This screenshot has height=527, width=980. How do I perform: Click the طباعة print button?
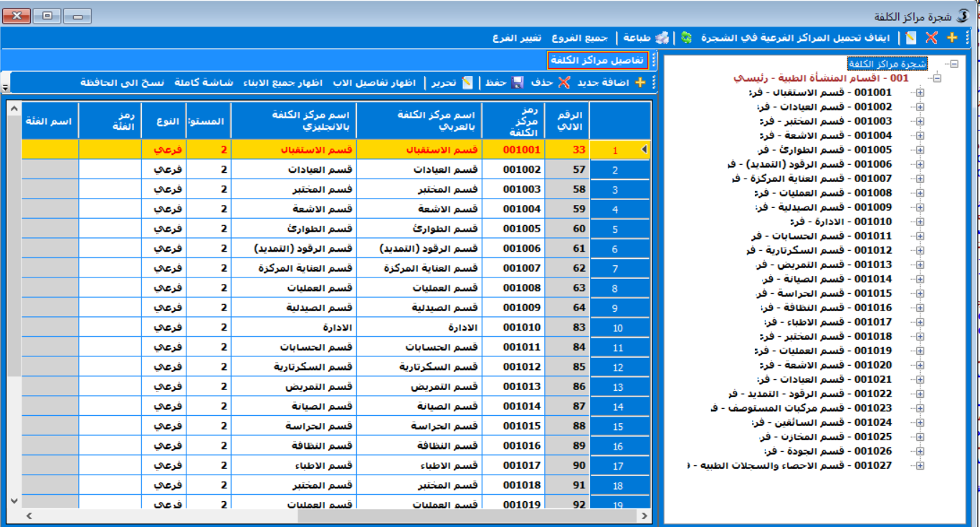click(638, 37)
